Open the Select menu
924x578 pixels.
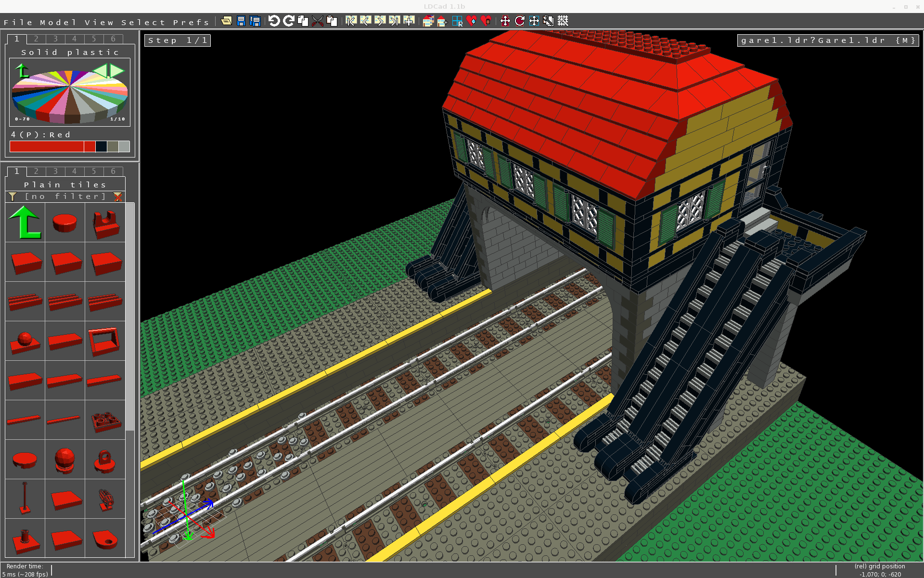click(142, 22)
